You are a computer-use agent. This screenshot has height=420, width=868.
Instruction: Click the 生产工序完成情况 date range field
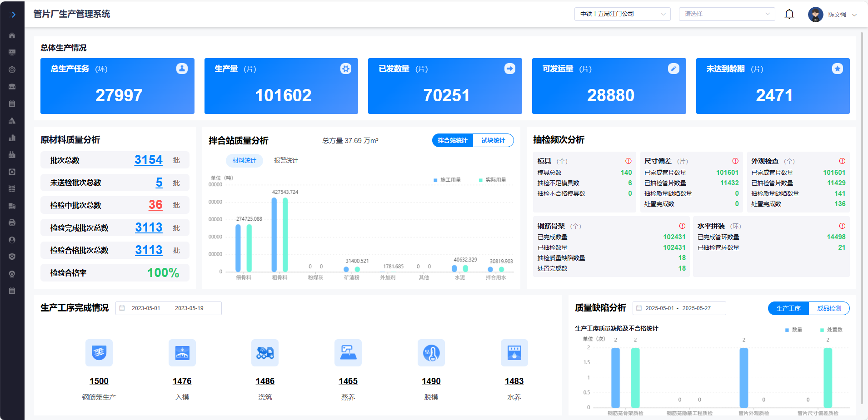pyautogui.click(x=168, y=308)
